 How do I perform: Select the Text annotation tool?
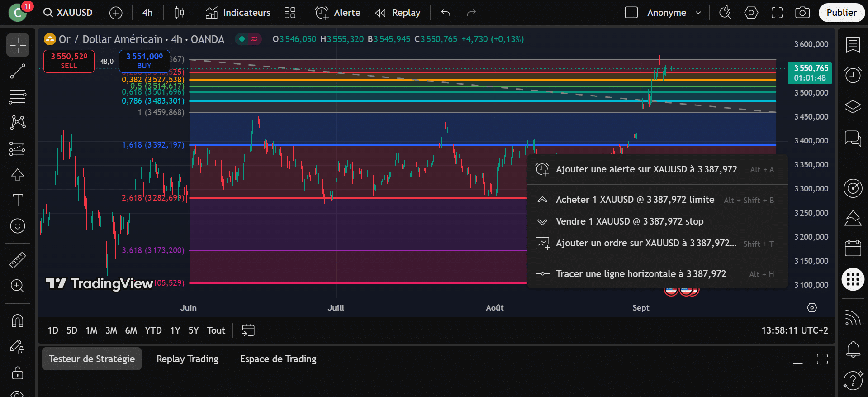18,200
